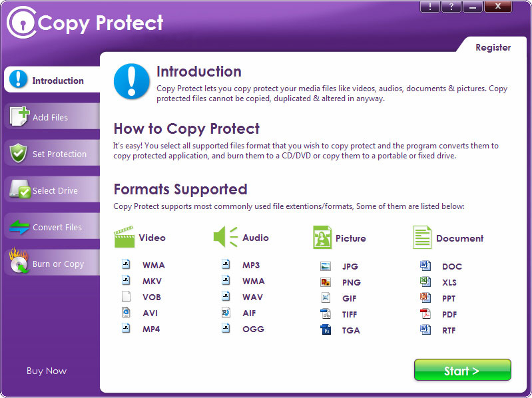Click the question mark help button
Screen dimensions: 532x398
451,7
